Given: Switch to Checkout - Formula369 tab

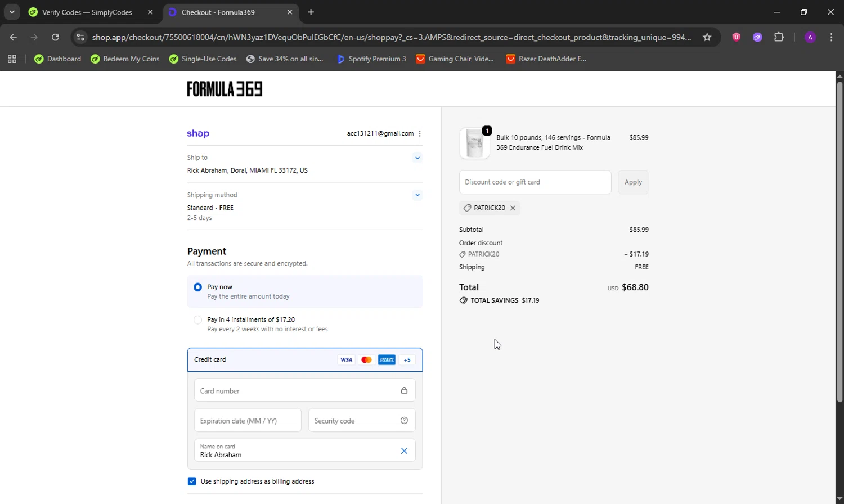Looking at the screenshot, I should point(231,12).
